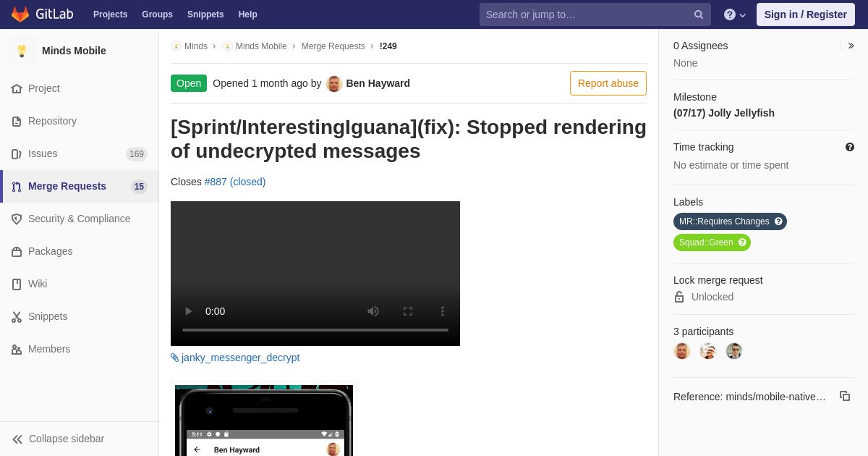Viewport: 868px width, 456px height.
Task: Open linked issue #887 (closed)
Action: pyautogui.click(x=235, y=182)
